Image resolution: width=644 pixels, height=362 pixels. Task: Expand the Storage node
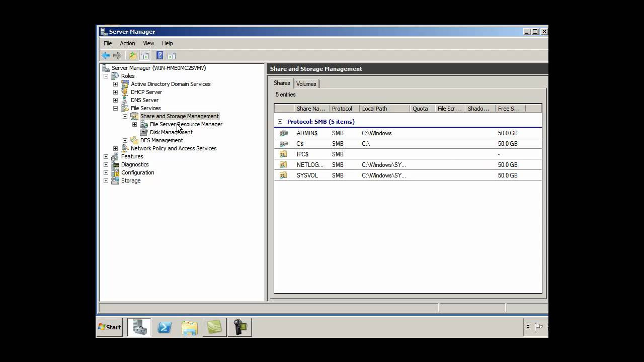point(106,180)
